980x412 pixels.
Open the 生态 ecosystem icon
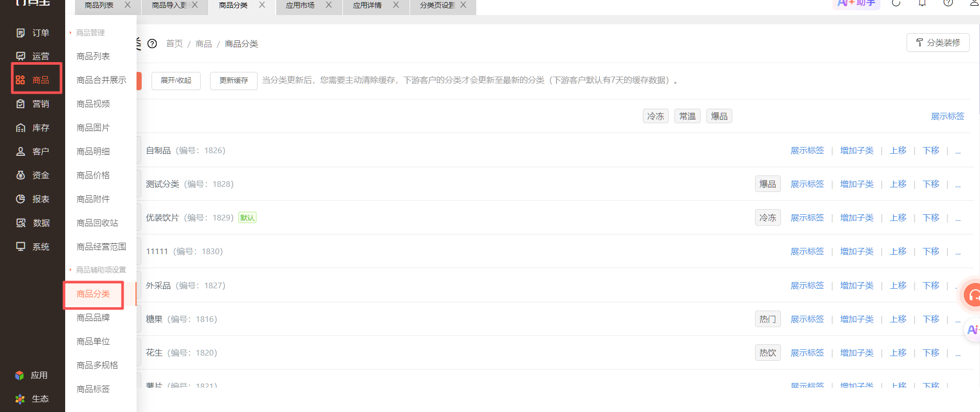coord(20,399)
